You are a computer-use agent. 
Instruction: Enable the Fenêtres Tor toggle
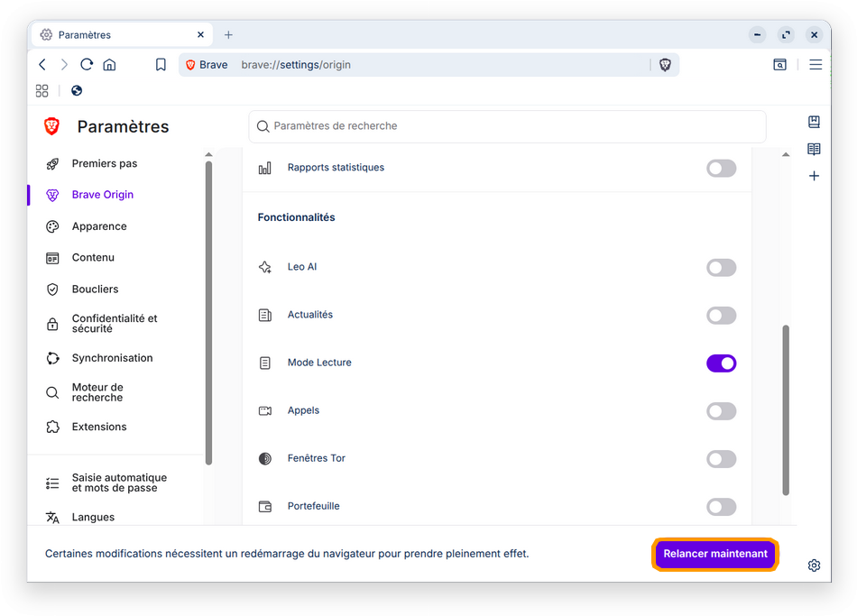(721, 459)
